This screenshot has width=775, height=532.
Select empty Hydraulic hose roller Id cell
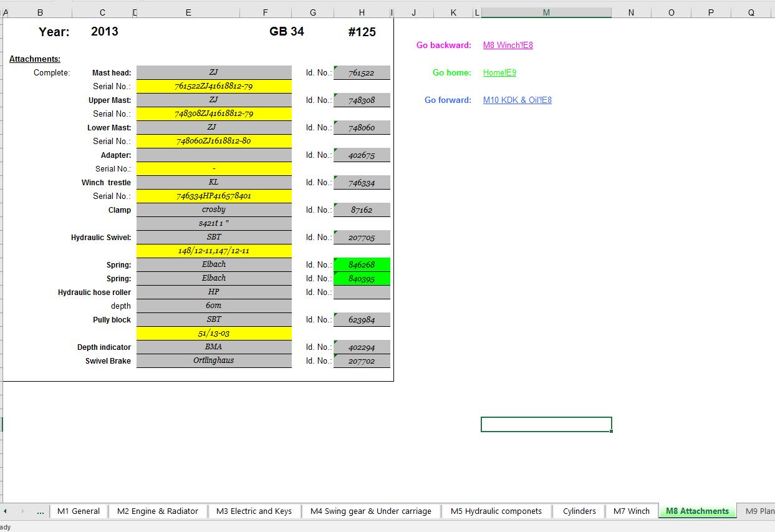[362, 292]
